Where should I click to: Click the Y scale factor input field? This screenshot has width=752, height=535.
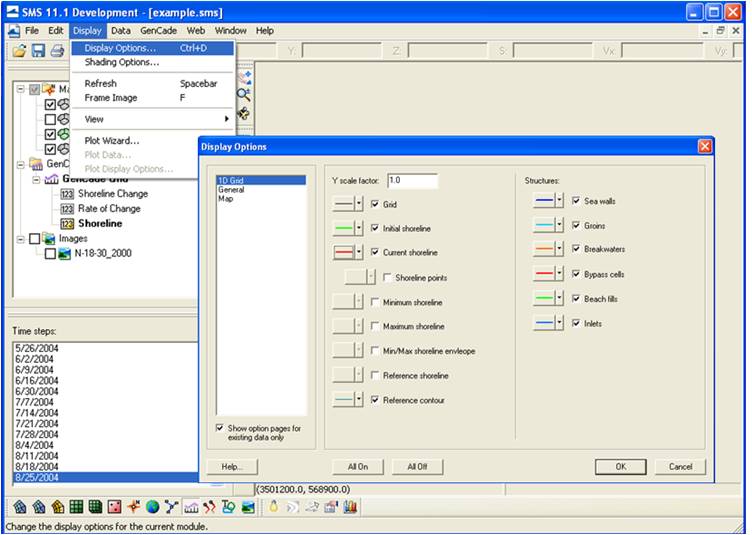point(412,181)
